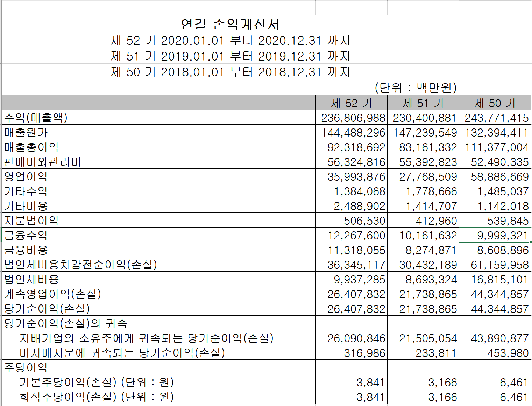Viewport: 532px width, 406px height.
Task: Click the 금융비용 row label
Action: click(x=26, y=250)
